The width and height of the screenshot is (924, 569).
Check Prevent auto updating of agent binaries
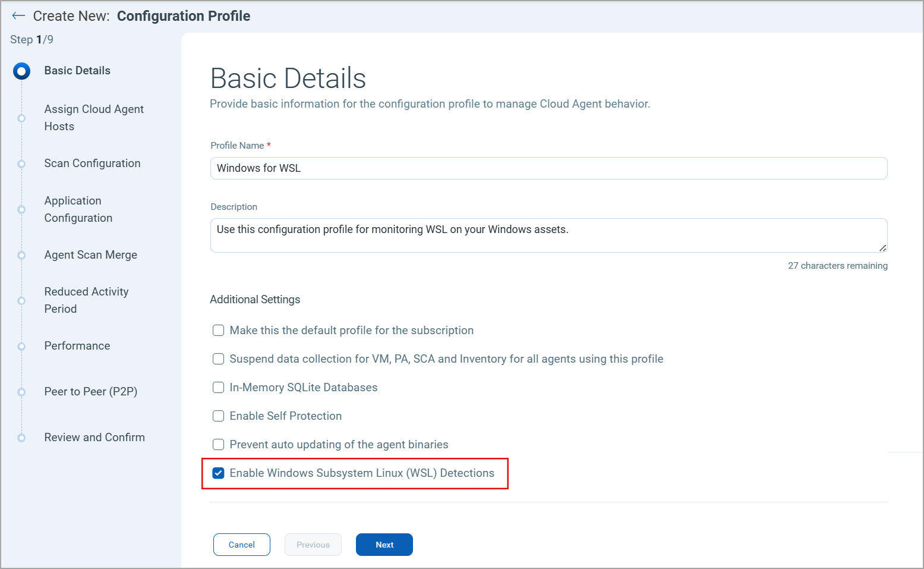(x=219, y=445)
